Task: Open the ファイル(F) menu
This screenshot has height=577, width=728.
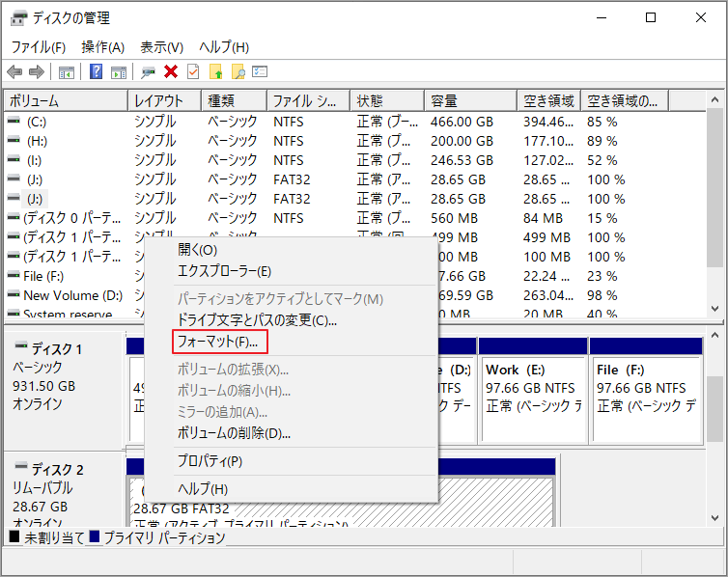Action: (x=38, y=47)
